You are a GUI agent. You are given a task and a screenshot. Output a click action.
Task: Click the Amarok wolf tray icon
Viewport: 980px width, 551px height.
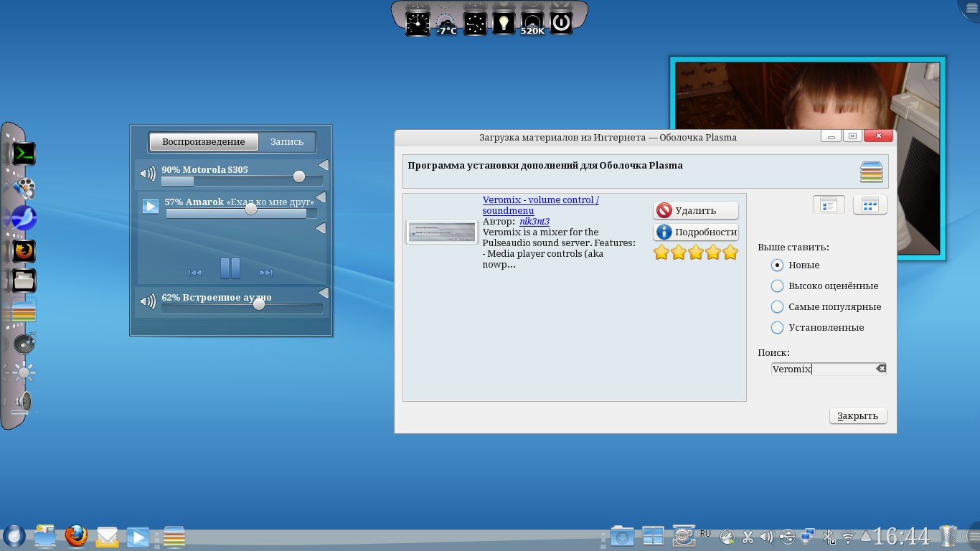coord(727,537)
